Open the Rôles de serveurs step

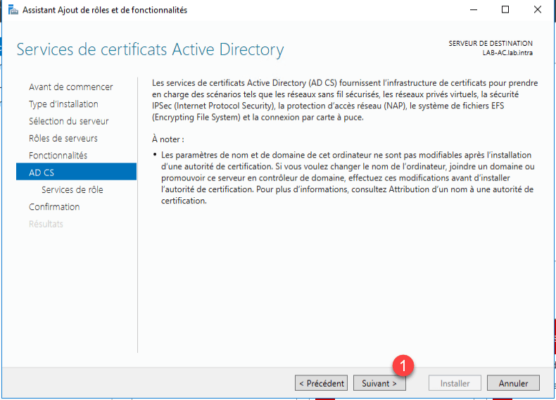(63, 138)
